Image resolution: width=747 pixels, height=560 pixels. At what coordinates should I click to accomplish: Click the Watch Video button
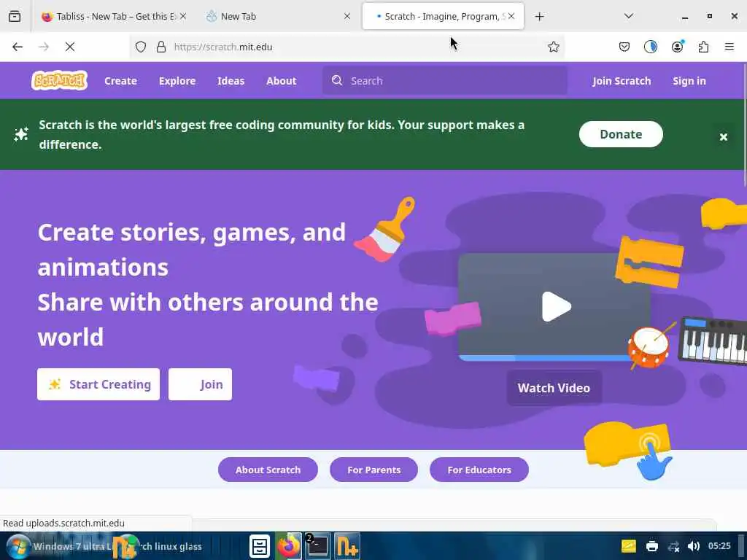[x=554, y=388]
